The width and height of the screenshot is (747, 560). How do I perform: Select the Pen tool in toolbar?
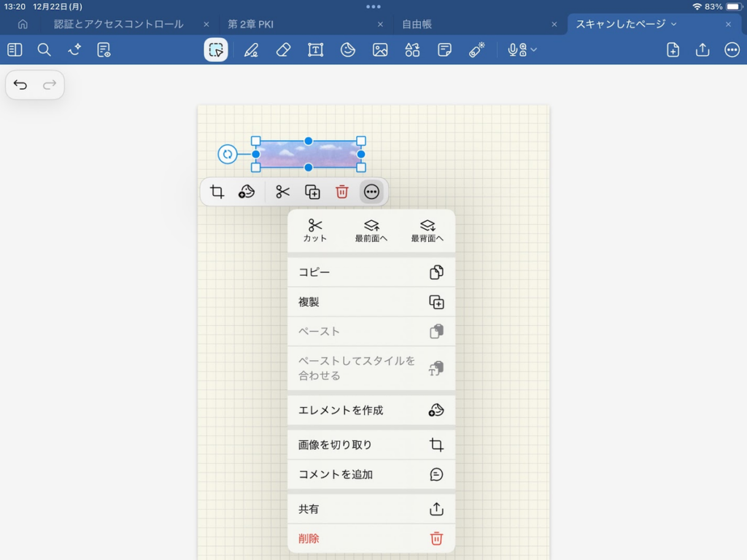251,50
